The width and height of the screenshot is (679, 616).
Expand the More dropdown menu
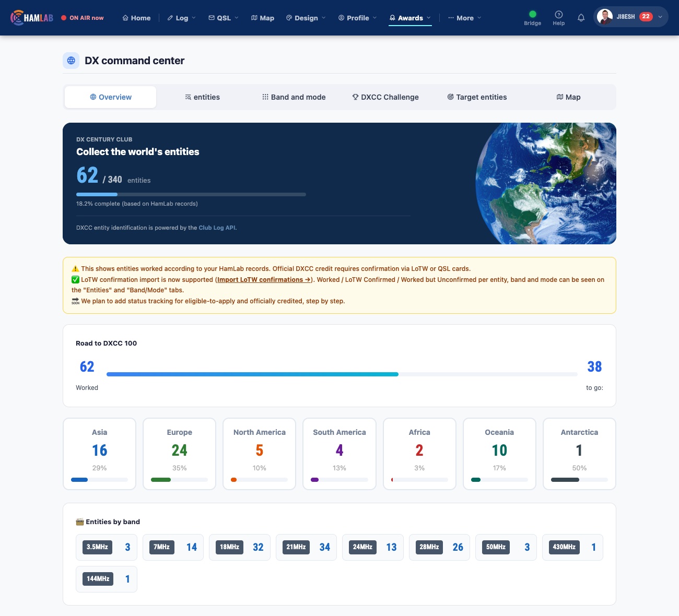pyautogui.click(x=464, y=18)
